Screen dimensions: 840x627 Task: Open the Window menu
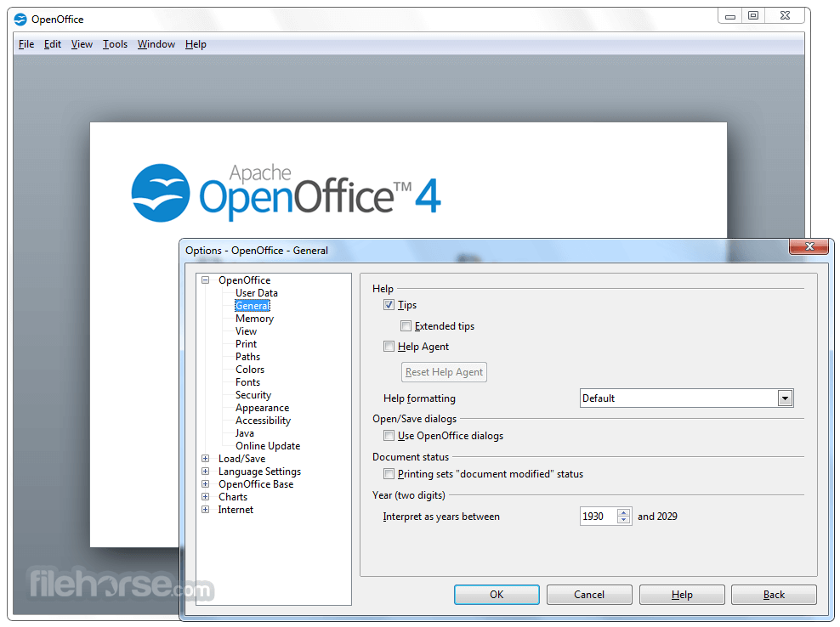(x=156, y=44)
